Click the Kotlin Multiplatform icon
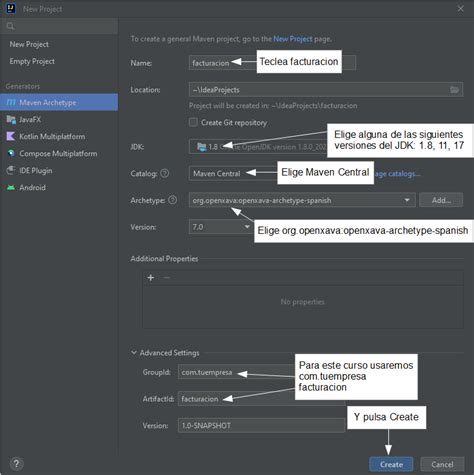This screenshot has width=474, height=475. pyautogui.click(x=11, y=136)
